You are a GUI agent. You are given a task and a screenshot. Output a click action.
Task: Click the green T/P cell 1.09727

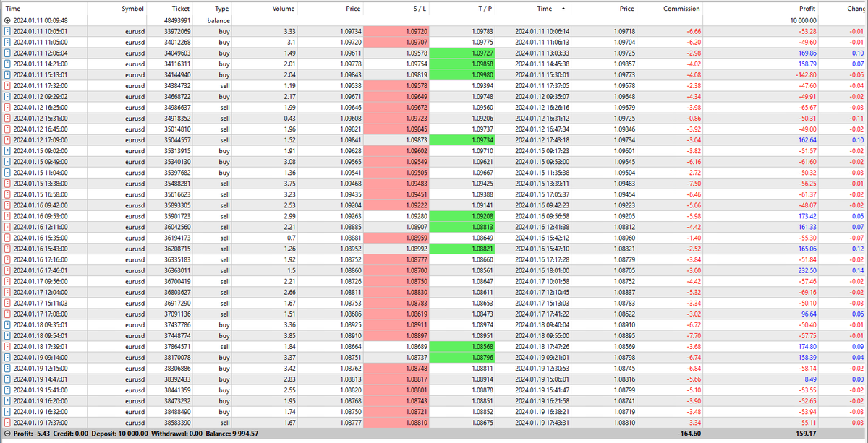[461, 53]
